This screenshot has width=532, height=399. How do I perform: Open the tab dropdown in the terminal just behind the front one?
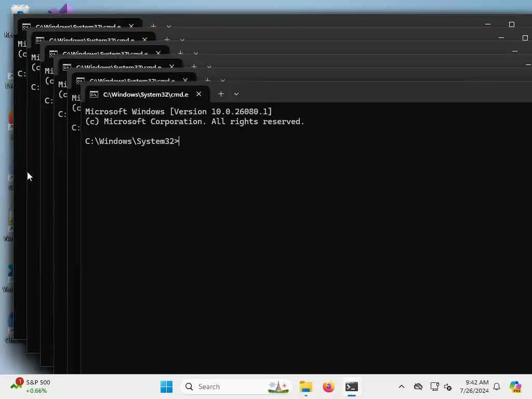pyautogui.click(x=223, y=81)
